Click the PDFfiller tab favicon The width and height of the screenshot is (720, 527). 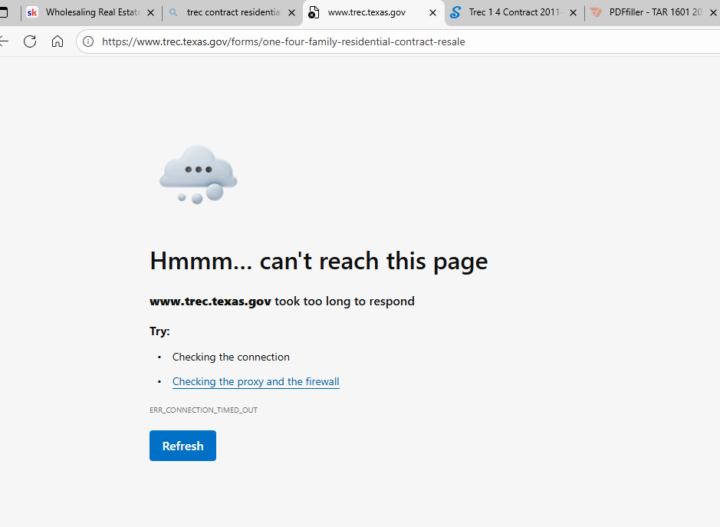(x=596, y=13)
